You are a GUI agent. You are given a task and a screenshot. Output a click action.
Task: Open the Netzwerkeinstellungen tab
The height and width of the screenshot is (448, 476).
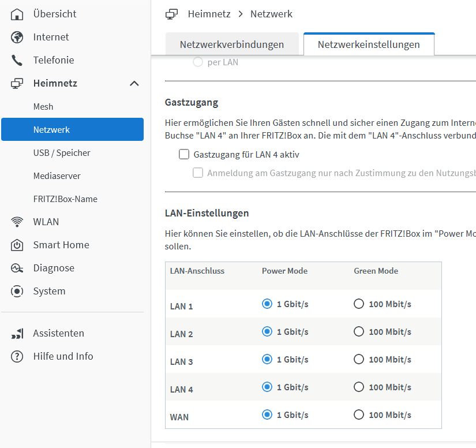(x=369, y=44)
